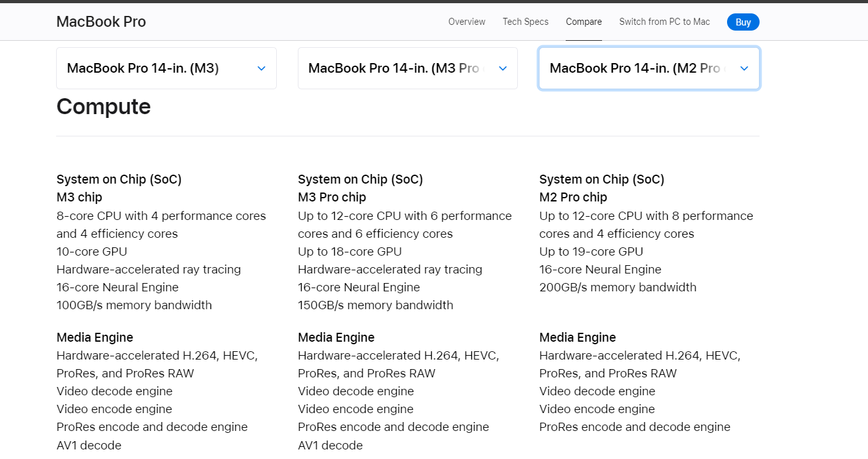This screenshot has height=459, width=868.
Task: Open the MacBook Pro 14-in. (M2 Pro) model dropdown
Action: pyautogui.click(x=649, y=68)
